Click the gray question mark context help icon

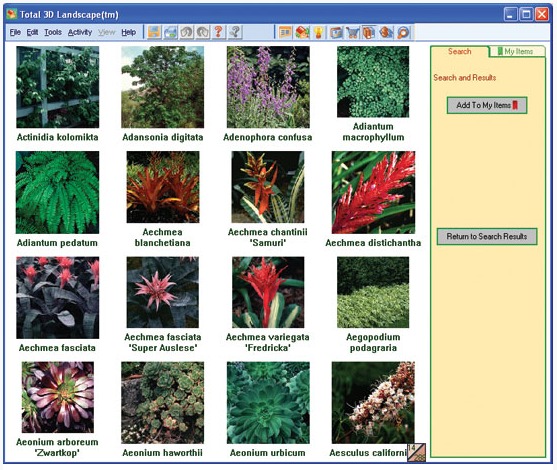pos(235,32)
